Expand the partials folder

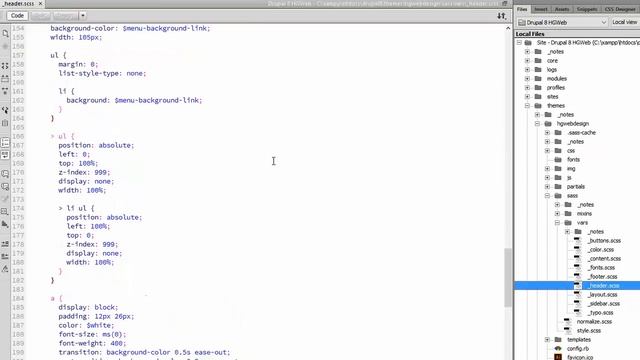pyautogui.click(x=547, y=187)
